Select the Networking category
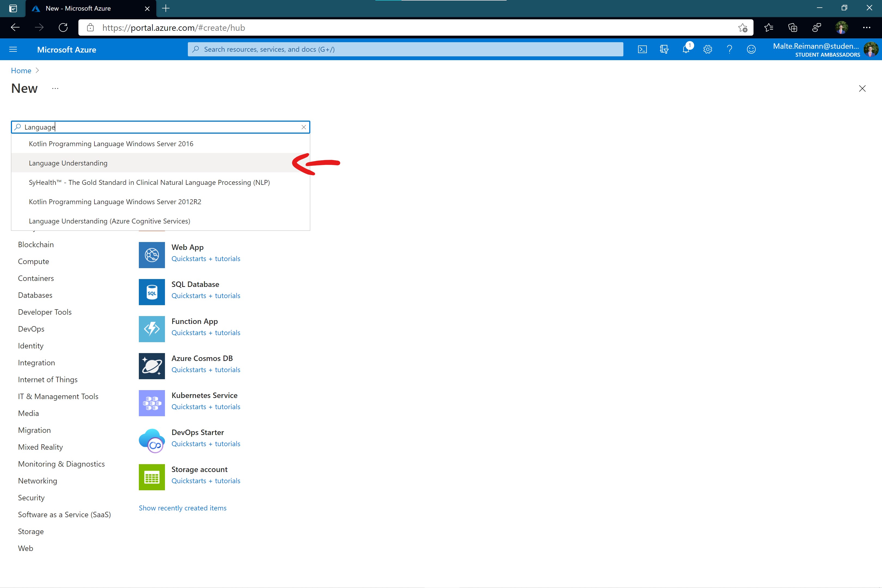The width and height of the screenshot is (882, 588). [38, 481]
